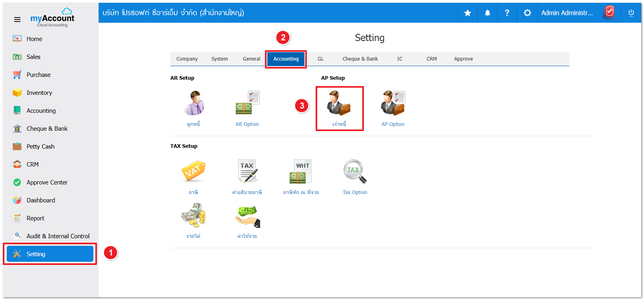Open the notifications bell

click(488, 13)
